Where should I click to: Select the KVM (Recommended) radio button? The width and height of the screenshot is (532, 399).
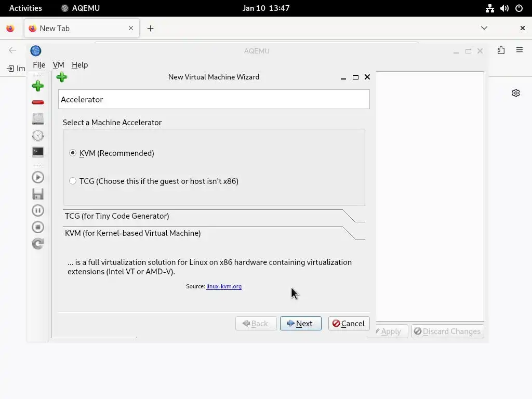(x=73, y=153)
